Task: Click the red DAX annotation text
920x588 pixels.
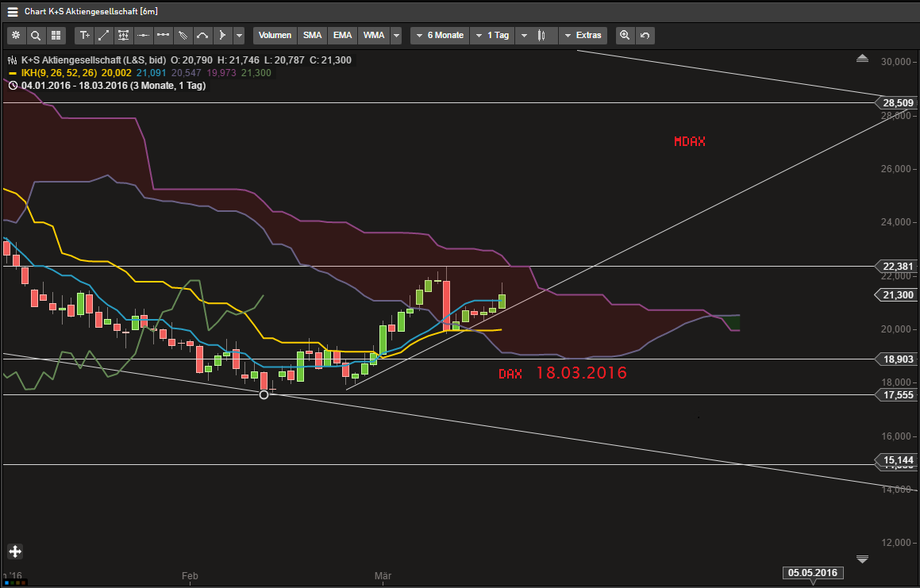Action: click(x=510, y=374)
